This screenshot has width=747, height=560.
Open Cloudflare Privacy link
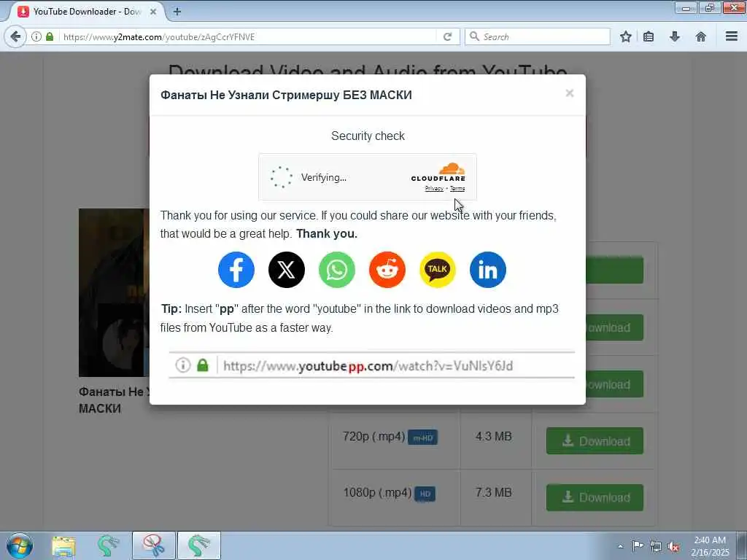(434, 189)
